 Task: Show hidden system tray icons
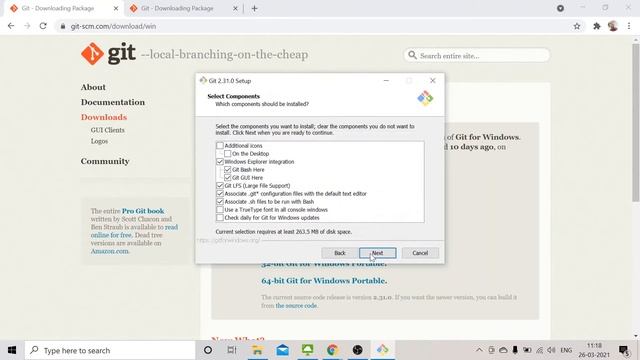[479, 350]
